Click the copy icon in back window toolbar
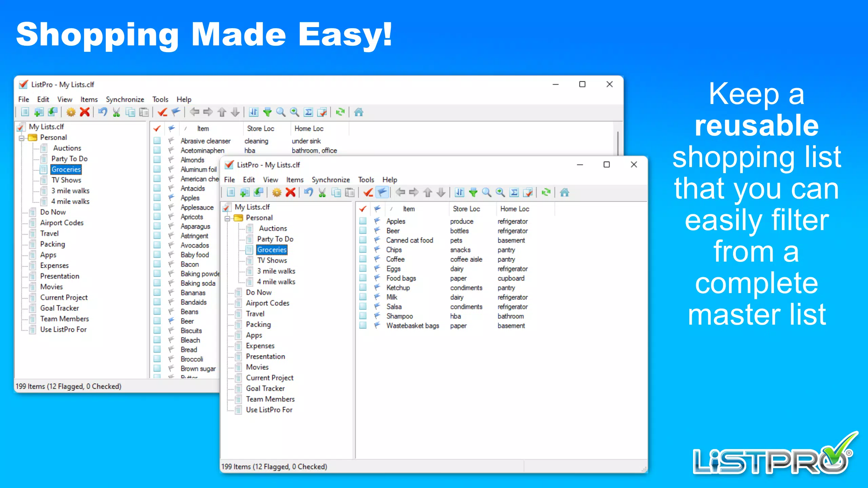 tap(130, 112)
